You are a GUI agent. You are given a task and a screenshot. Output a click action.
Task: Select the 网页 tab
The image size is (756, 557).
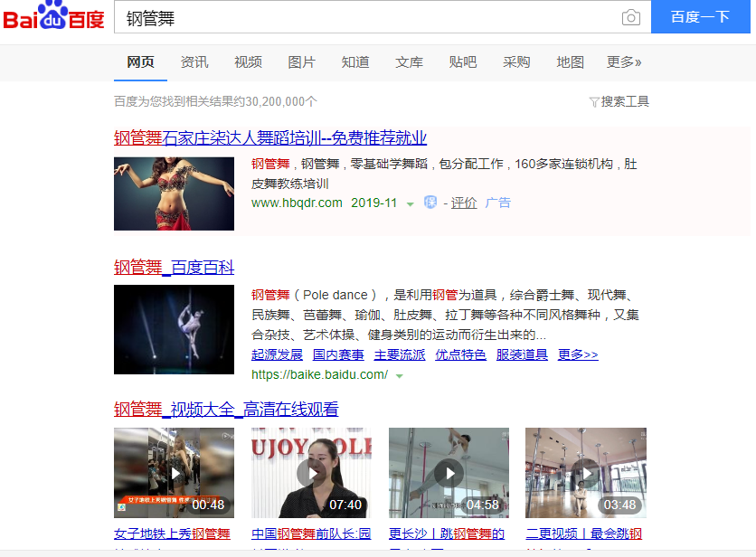tap(140, 62)
